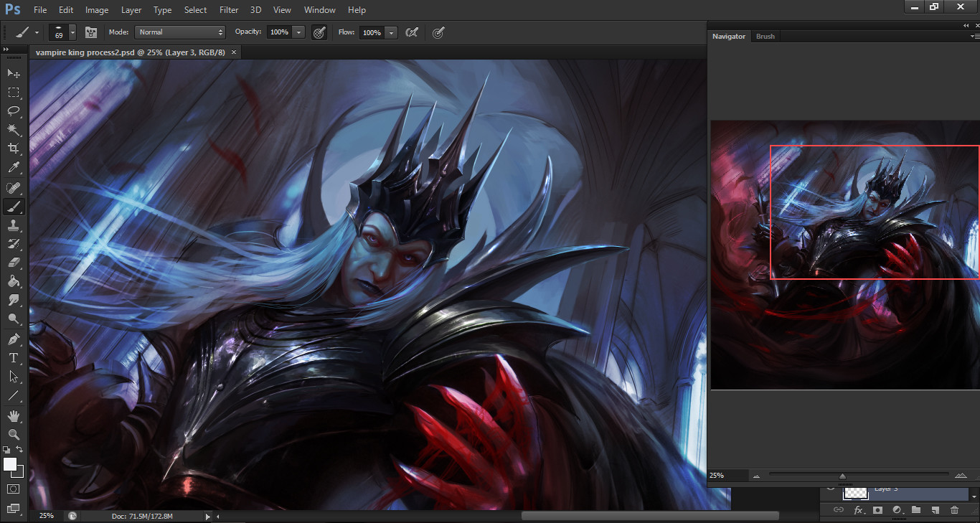This screenshot has width=980, height=523.
Task: Toggle pressure control for brush size
Action: [438, 32]
